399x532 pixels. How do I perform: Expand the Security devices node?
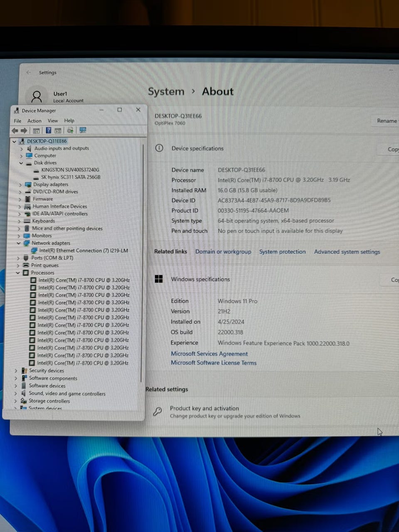click(x=16, y=371)
